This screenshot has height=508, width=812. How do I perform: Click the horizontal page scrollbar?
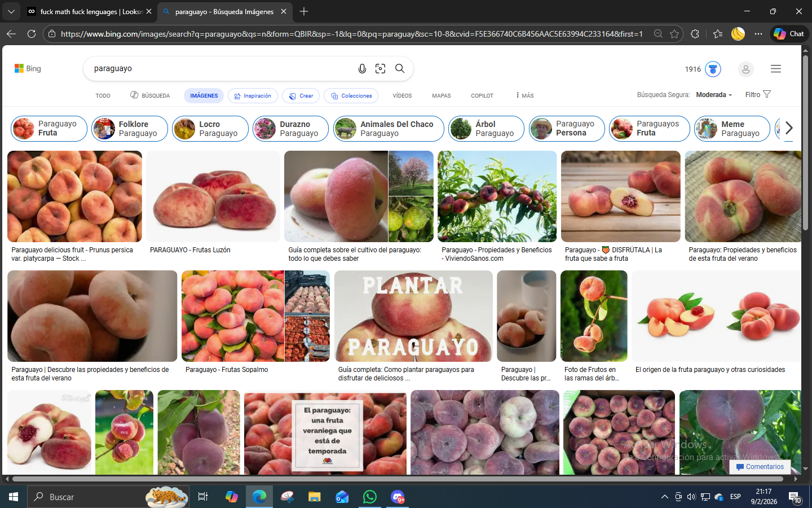(x=398, y=479)
